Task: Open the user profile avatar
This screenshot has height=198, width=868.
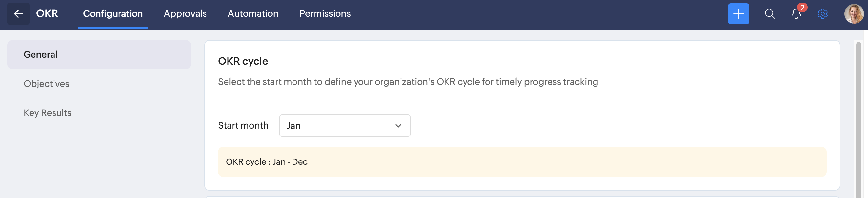Action: point(853,14)
